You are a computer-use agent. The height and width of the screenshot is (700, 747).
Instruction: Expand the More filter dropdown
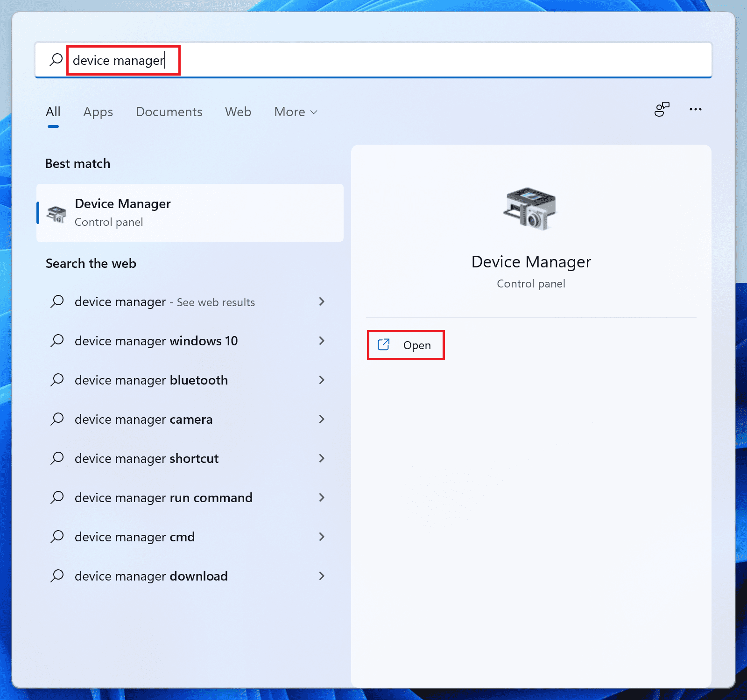[296, 112]
